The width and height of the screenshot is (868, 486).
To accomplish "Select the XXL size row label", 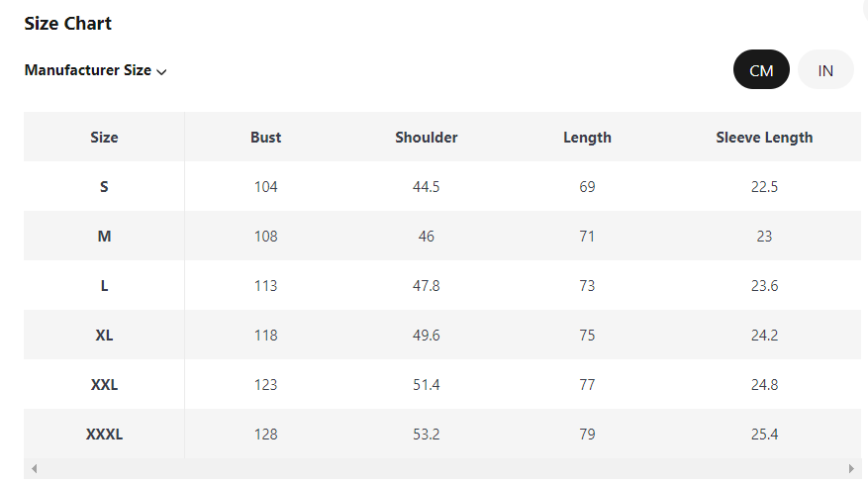I will coord(104,385).
